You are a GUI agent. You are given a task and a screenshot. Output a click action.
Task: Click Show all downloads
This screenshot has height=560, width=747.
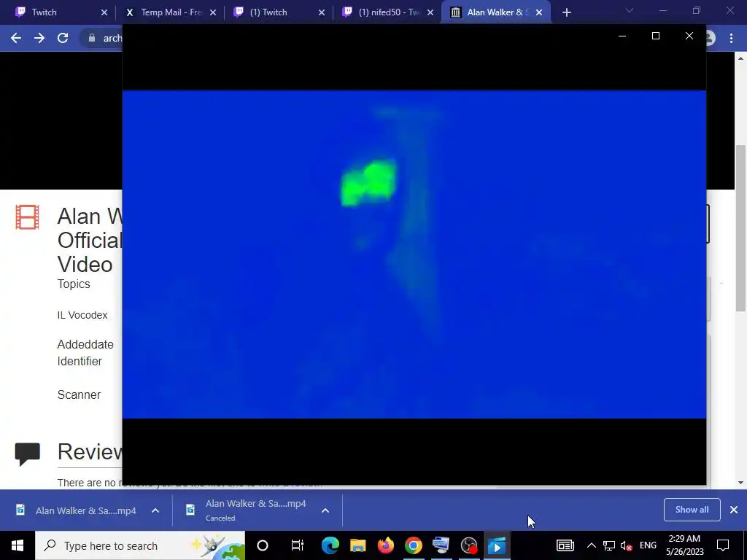692,510
